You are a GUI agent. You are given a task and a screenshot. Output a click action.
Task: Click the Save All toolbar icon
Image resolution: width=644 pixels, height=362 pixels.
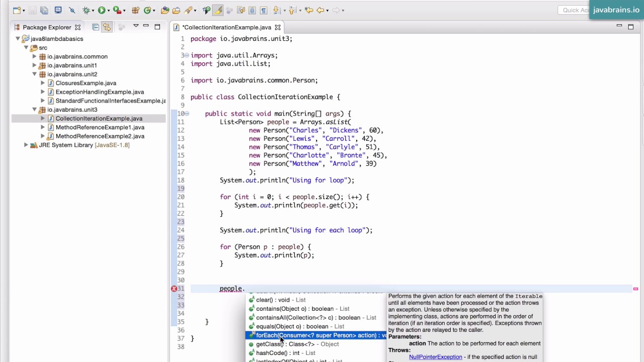(x=44, y=10)
